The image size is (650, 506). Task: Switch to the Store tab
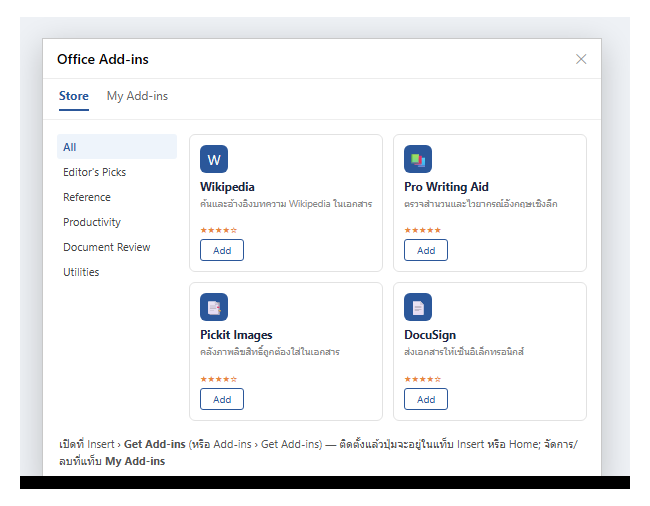click(74, 96)
